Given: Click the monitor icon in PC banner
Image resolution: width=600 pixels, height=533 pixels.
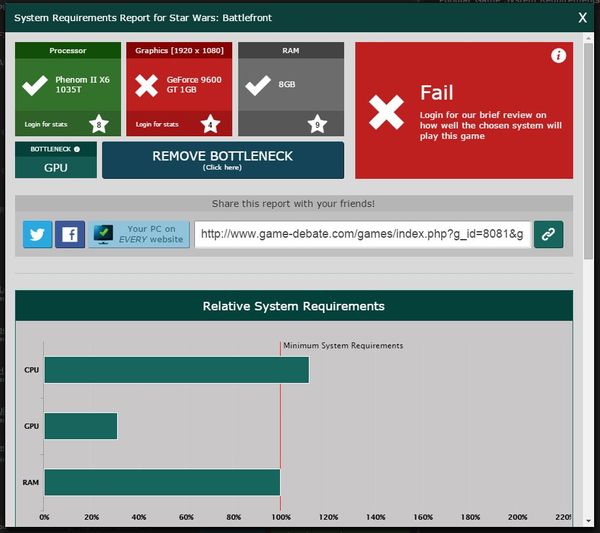Looking at the screenshot, I should click(x=103, y=234).
